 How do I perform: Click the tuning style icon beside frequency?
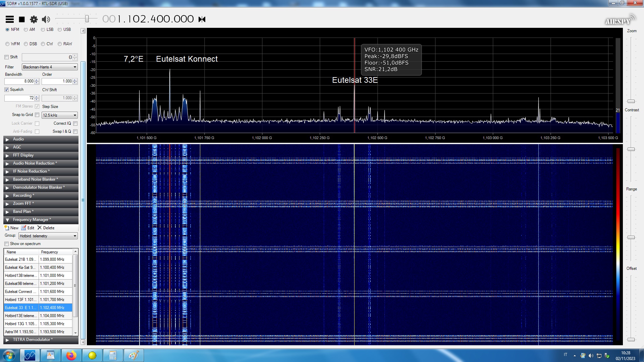[202, 19]
